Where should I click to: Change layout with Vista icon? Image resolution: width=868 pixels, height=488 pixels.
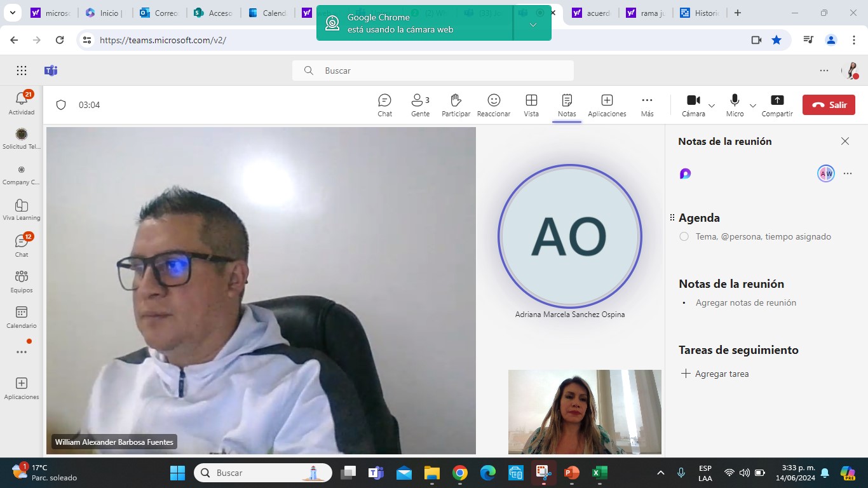[531, 105]
